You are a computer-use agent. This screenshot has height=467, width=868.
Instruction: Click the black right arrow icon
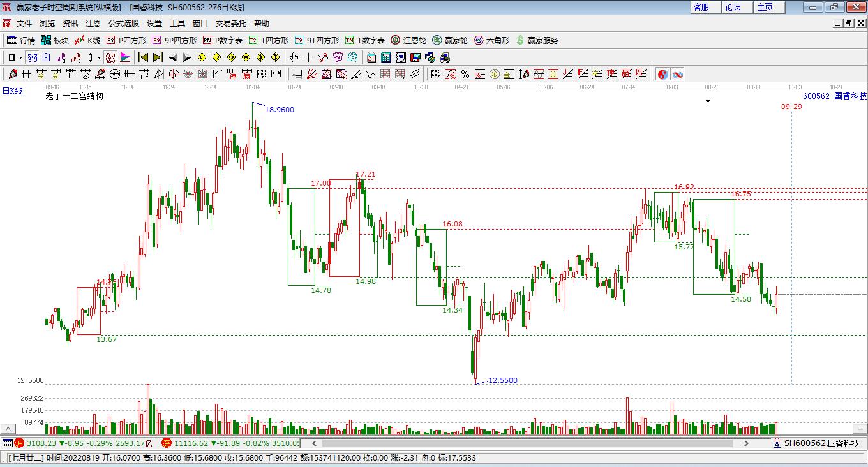[x=188, y=57]
